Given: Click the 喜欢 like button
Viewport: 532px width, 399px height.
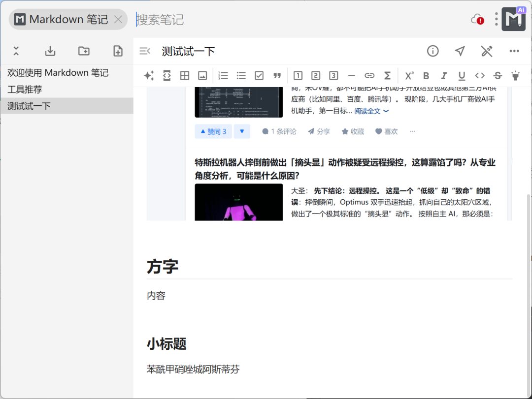Looking at the screenshot, I should click(387, 131).
